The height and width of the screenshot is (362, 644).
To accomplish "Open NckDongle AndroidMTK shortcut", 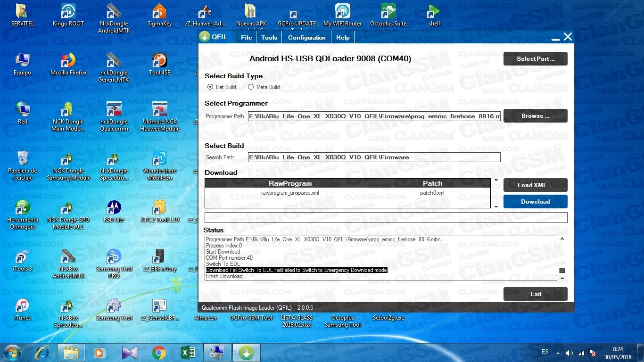I will (114, 18).
